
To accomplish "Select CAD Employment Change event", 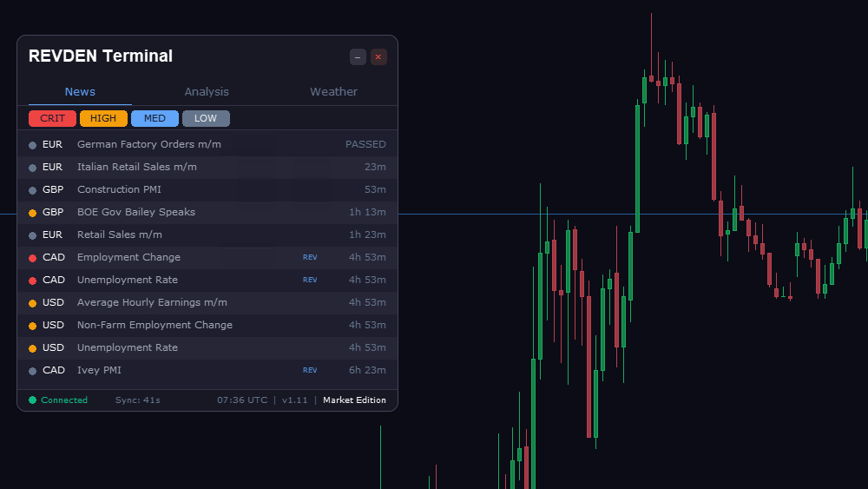I will click(x=207, y=257).
